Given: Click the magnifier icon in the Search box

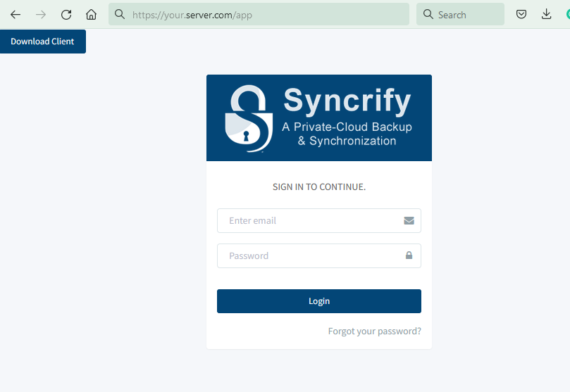Looking at the screenshot, I should coord(428,14).
